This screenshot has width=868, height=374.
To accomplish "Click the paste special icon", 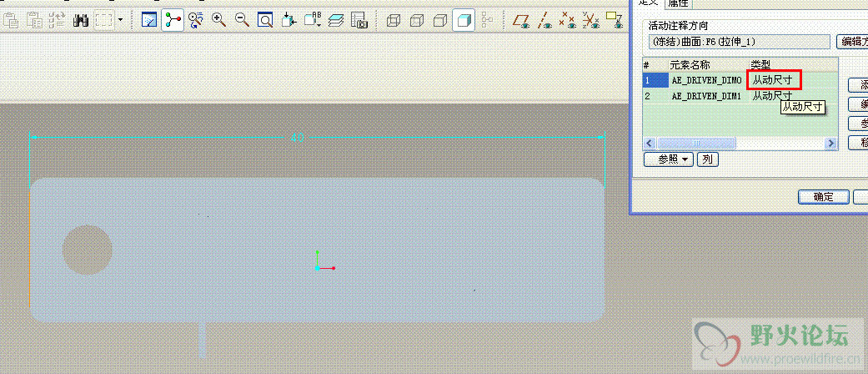I will [35, 21].
